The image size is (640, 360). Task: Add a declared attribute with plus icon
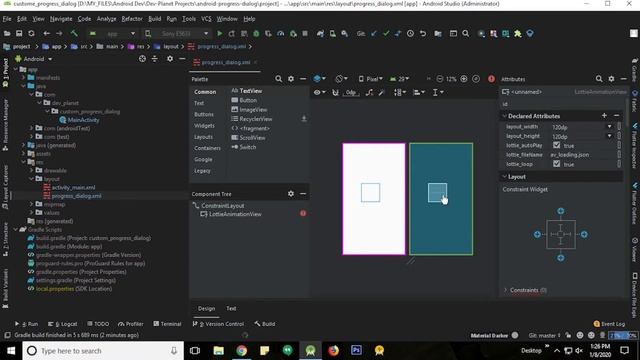(x=604, y=116)
